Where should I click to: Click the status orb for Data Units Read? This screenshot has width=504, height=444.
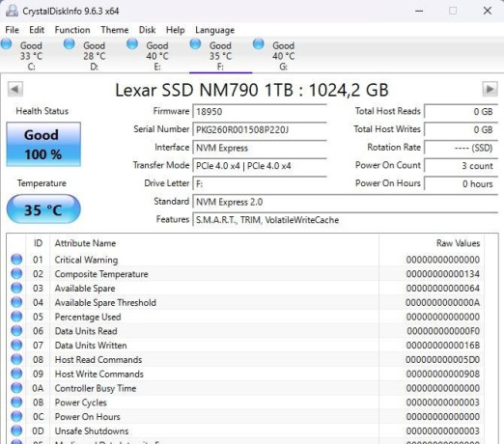(x=16, y=330)
